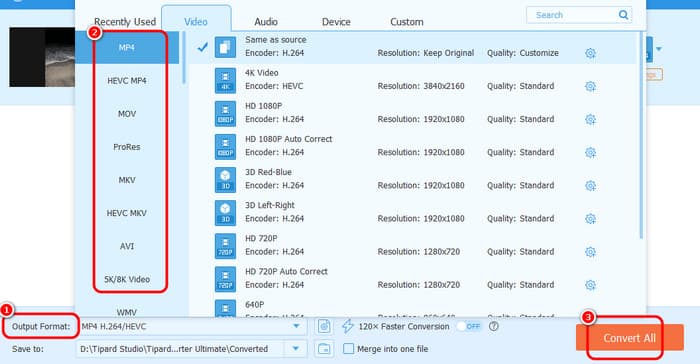Click Encoder: HEVC text
700x364 pixels.
[274, 86]
